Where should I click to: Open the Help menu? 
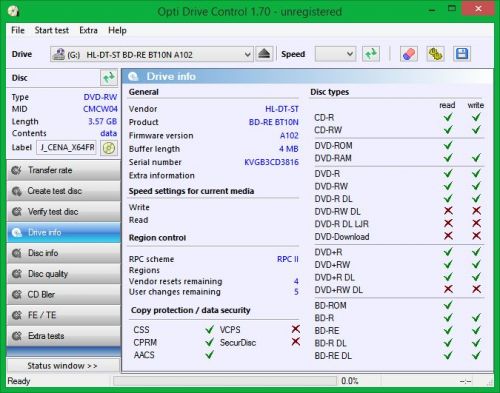coord(117,30)
